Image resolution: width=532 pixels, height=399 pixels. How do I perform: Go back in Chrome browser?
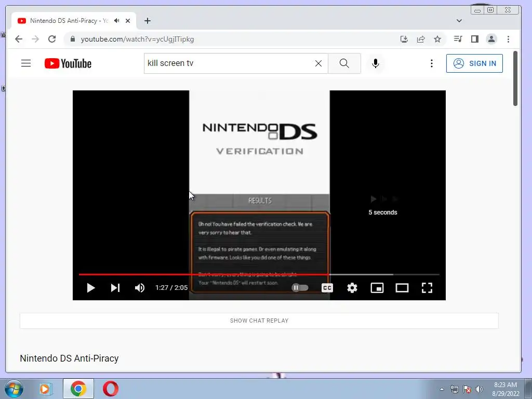tap(19, 39)
